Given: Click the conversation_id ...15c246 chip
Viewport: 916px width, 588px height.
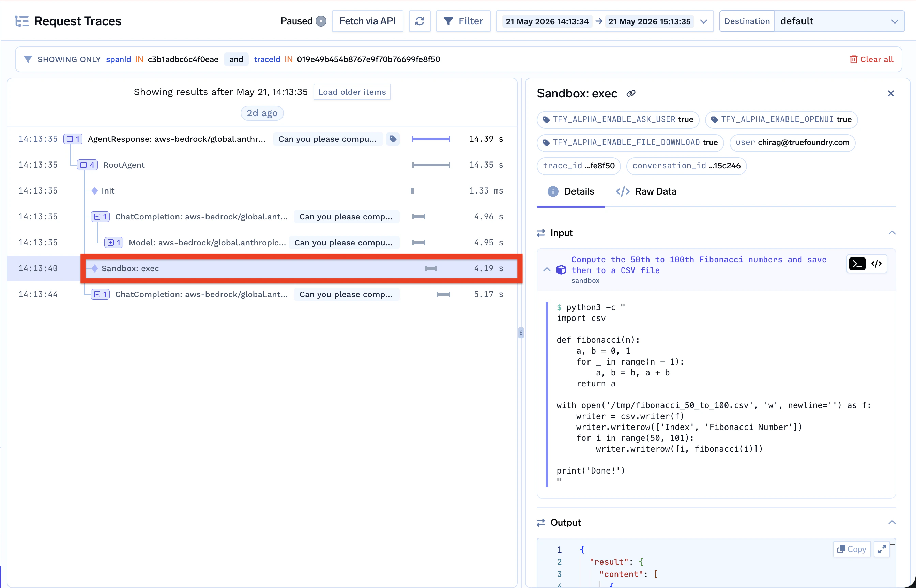Looking at the screenshot, I should 686,166.
